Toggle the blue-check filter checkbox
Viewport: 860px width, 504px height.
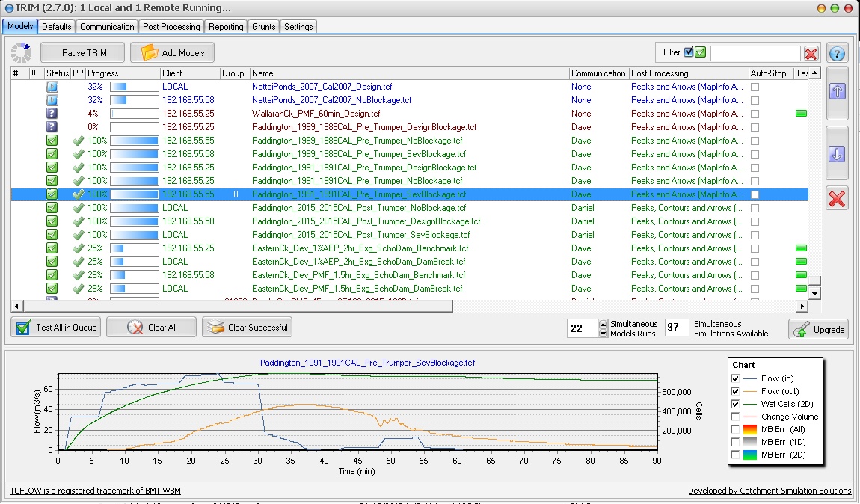tap(689, 52)
